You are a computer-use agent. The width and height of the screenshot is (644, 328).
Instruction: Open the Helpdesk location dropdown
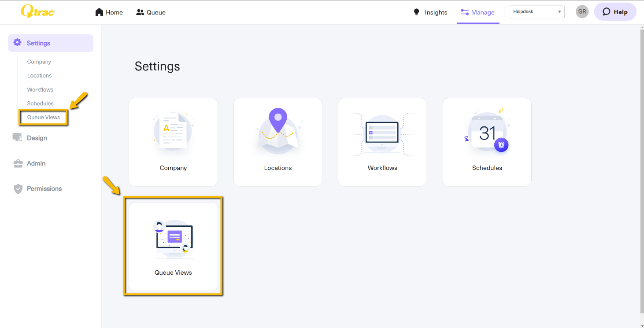tap(537, 12)
